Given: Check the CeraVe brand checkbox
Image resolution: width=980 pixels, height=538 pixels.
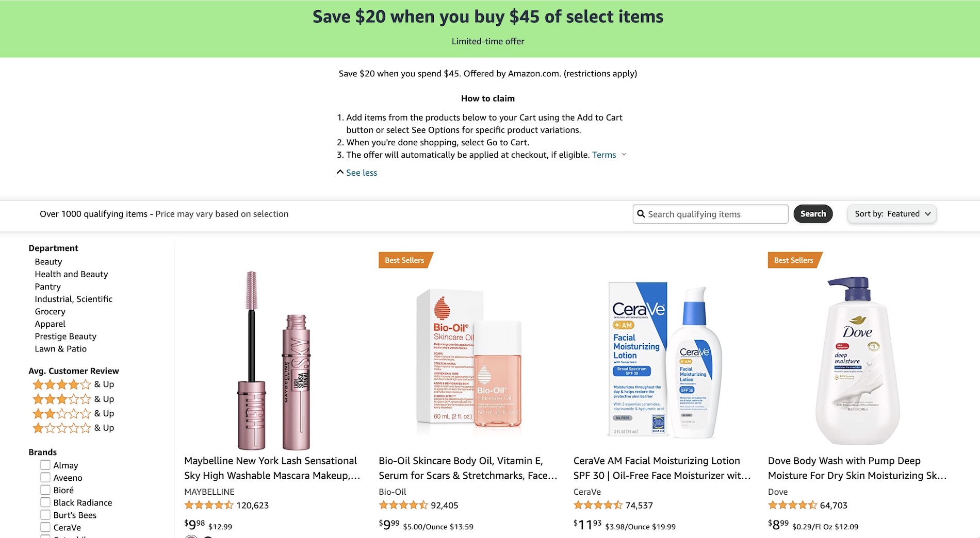Looking at the screenshot, I should [x=45, y=527].
